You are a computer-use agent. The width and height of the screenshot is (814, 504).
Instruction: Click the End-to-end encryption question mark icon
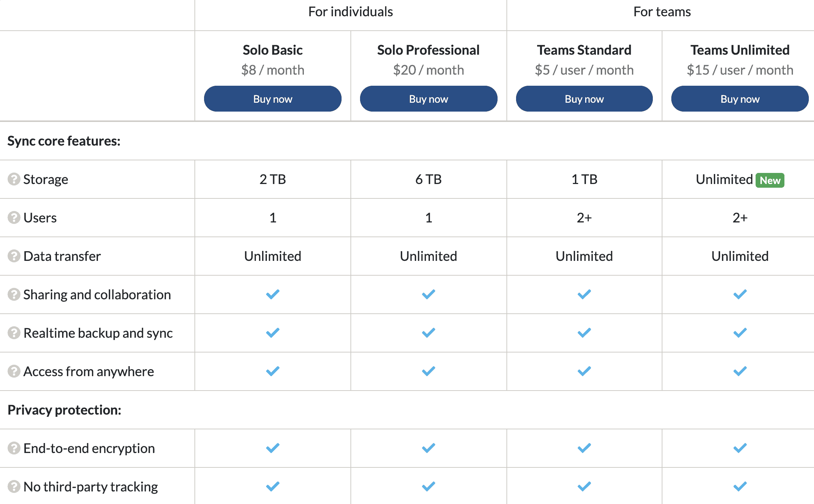click(14, 448)
